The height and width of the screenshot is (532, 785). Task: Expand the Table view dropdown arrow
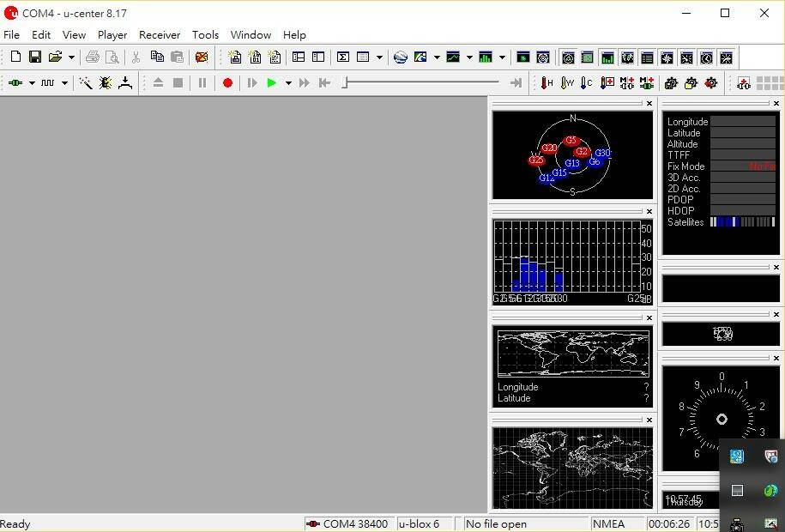379,57
